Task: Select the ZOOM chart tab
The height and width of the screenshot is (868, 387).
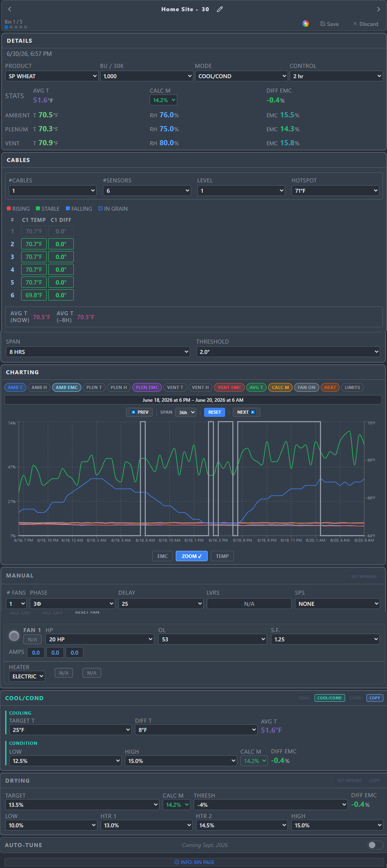Action: click(x=192, y=556)
